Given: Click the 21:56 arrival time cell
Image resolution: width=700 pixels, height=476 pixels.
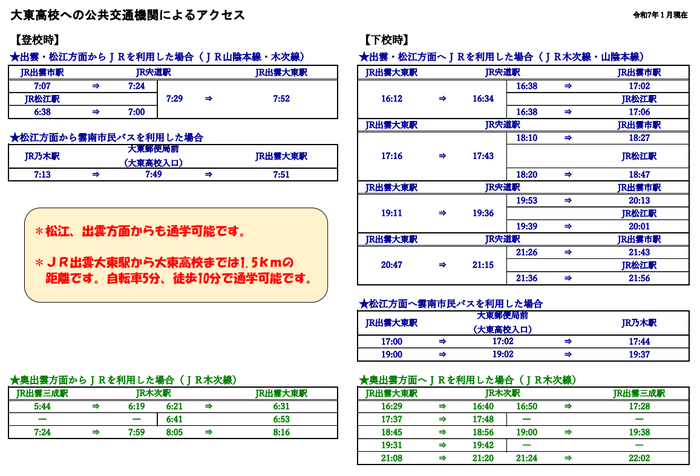Looking at the screenshot, I should [x=639, y=278].
